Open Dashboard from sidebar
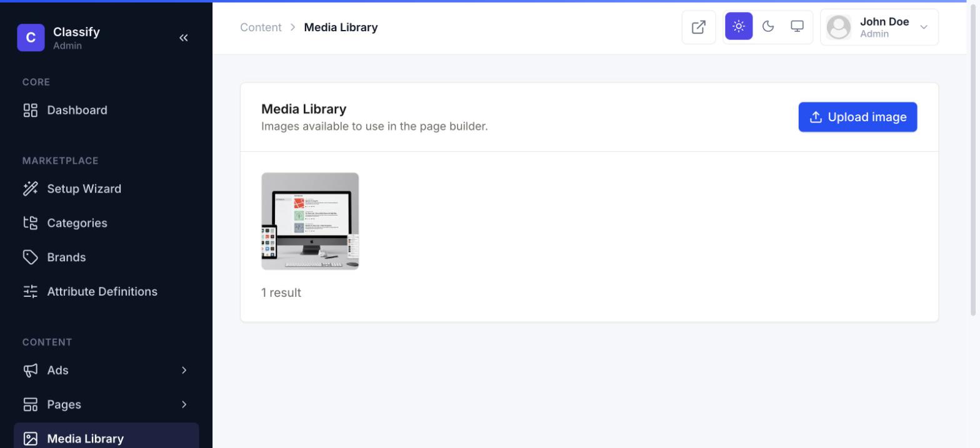Screen dimensions: 980x448 [106, 111]
